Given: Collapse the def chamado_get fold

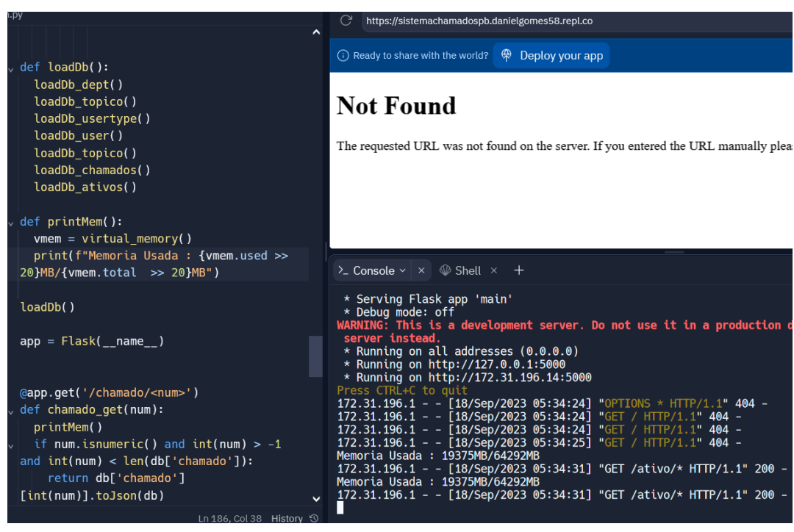Looking at the screenshot, I should pos(10,411).
